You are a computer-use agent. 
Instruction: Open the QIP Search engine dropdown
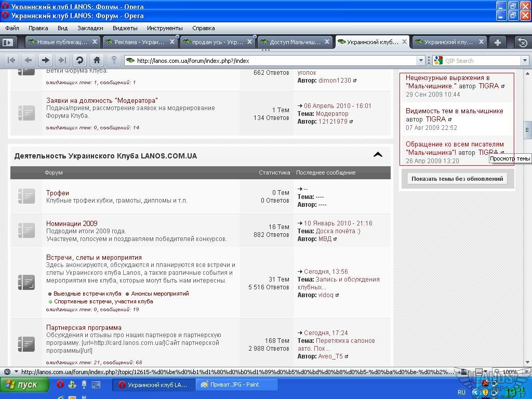pyautogui.click(x=438, y=61)
